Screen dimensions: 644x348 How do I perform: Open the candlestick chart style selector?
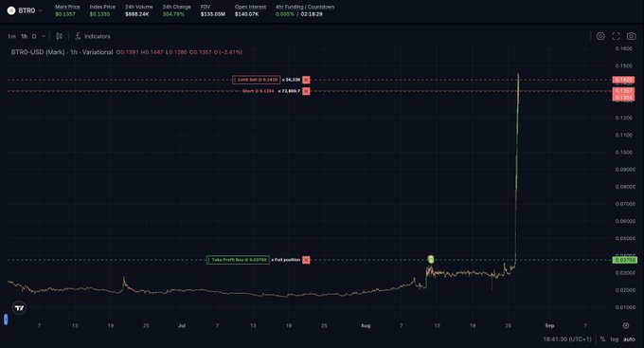point(59,37)
